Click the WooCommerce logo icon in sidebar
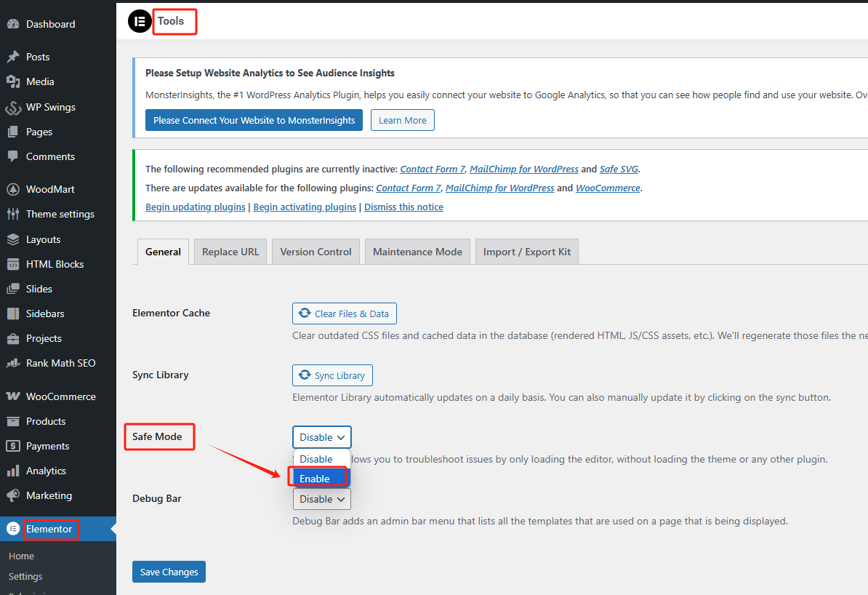 pyautogui.click(x=12, y=396)
